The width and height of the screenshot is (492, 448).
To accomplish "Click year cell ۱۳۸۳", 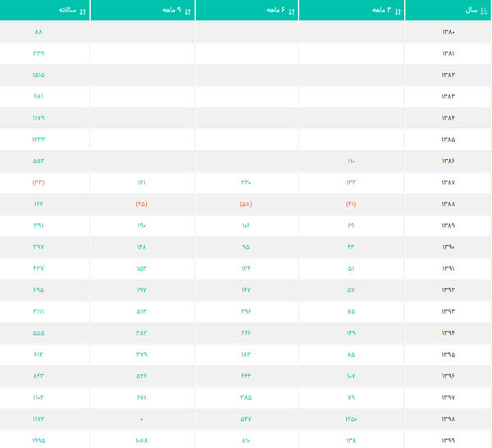I will [x=448, y=96].
